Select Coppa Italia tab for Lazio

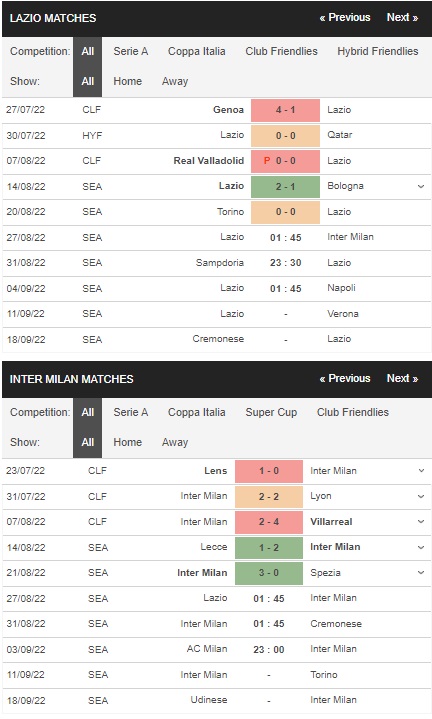tap(196, 51)
